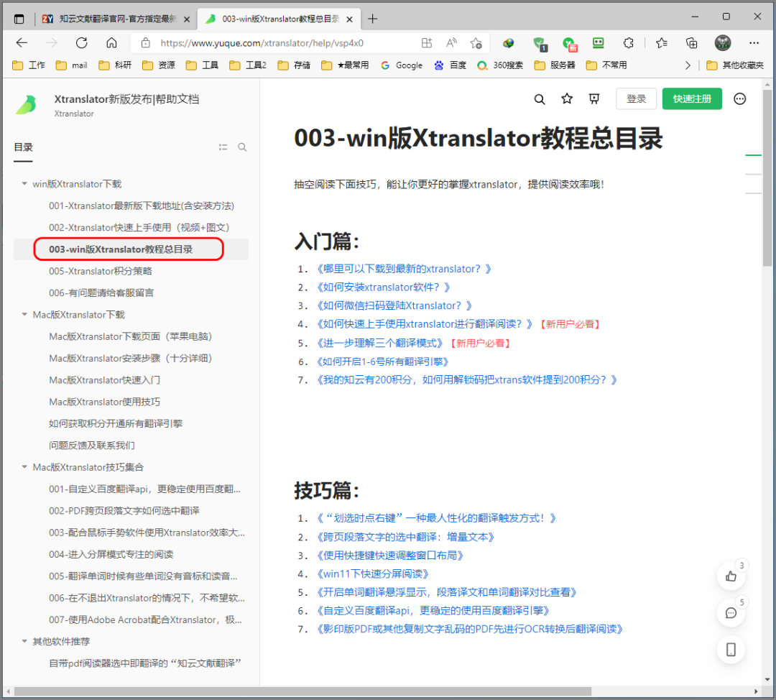This screenshot has height=700, width=776.
Task: Open comments bubble icon
Action: click(731, 613)
